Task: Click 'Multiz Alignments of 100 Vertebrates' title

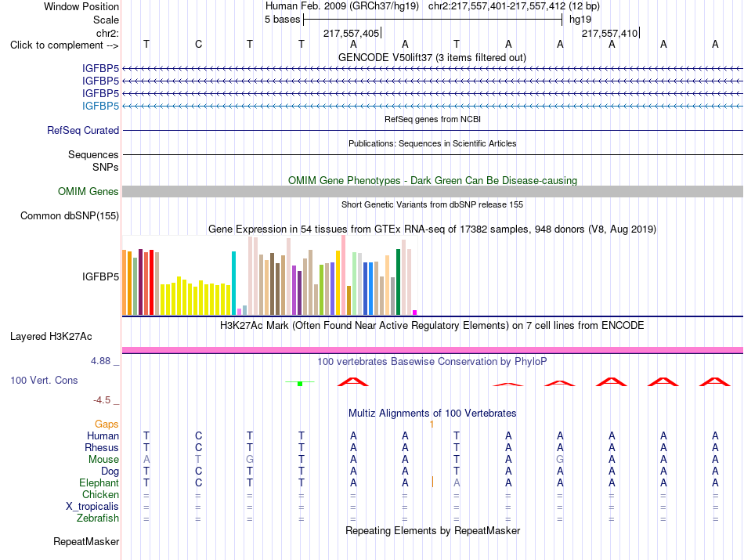Action: click(432, 414)
